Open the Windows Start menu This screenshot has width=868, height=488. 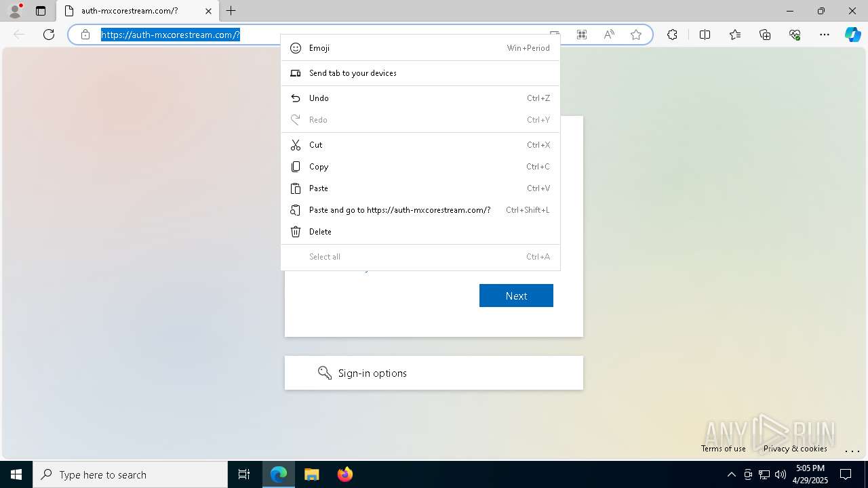tap(16, 474)
